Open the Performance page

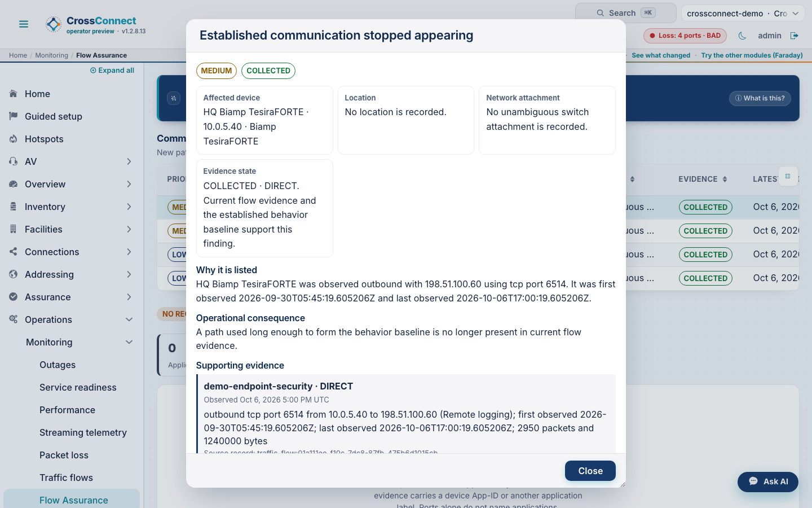click(x=67, y=410)
